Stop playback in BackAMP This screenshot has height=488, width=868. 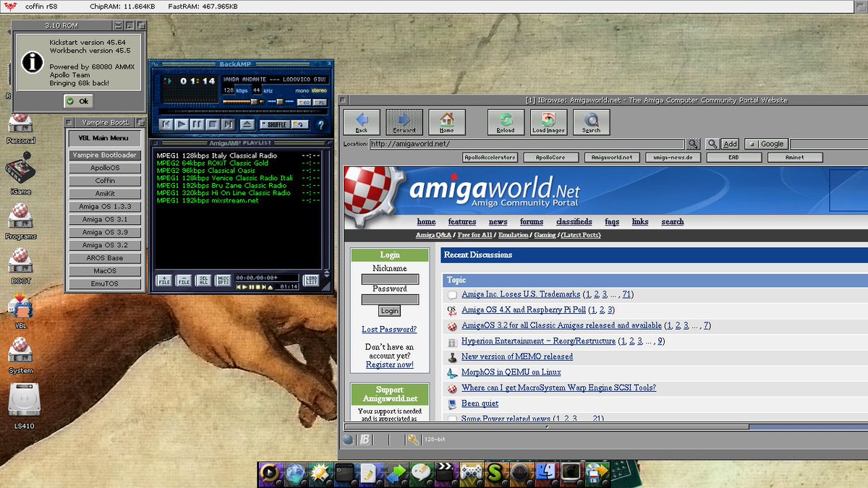pyautogui.click(x=213, y=124)
